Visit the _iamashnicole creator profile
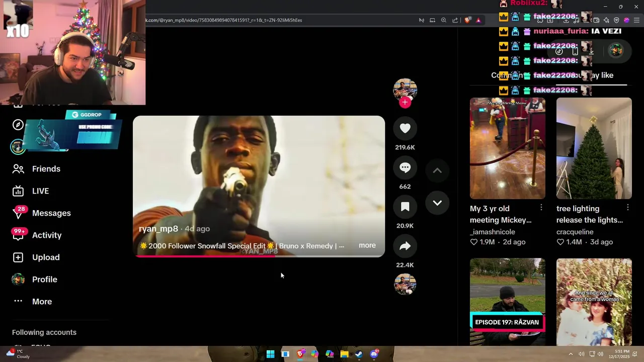644x362 pixels. pos(492,232)
